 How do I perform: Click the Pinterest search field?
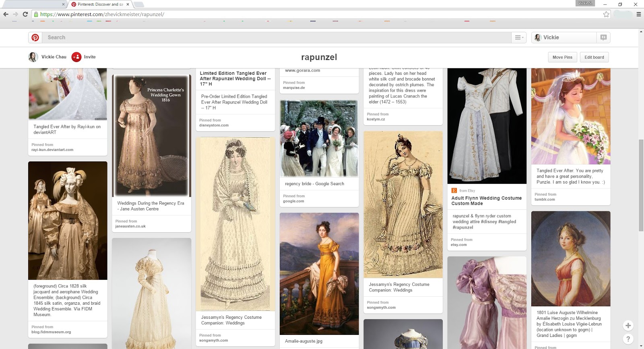[277, 37]
